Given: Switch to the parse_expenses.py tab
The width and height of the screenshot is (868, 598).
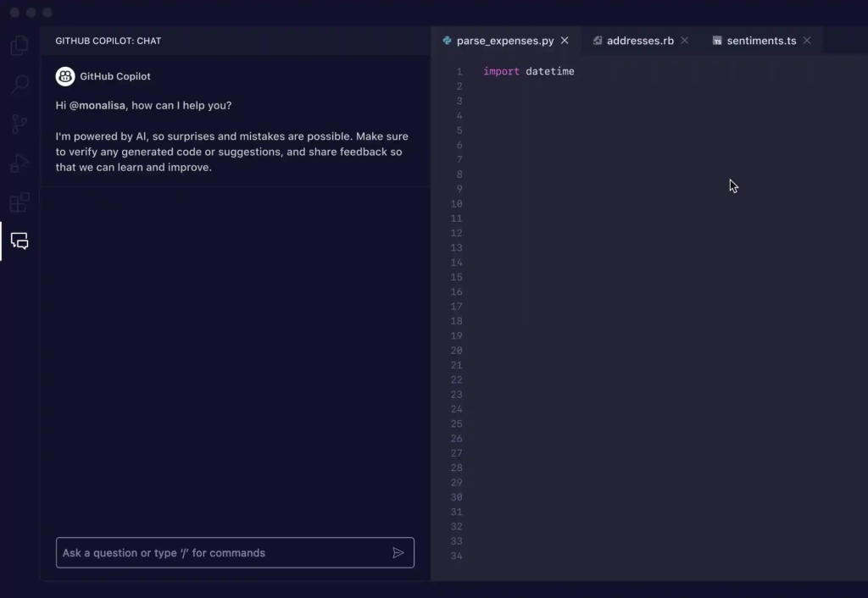Looking at the screenshot, I should (504, 41).
